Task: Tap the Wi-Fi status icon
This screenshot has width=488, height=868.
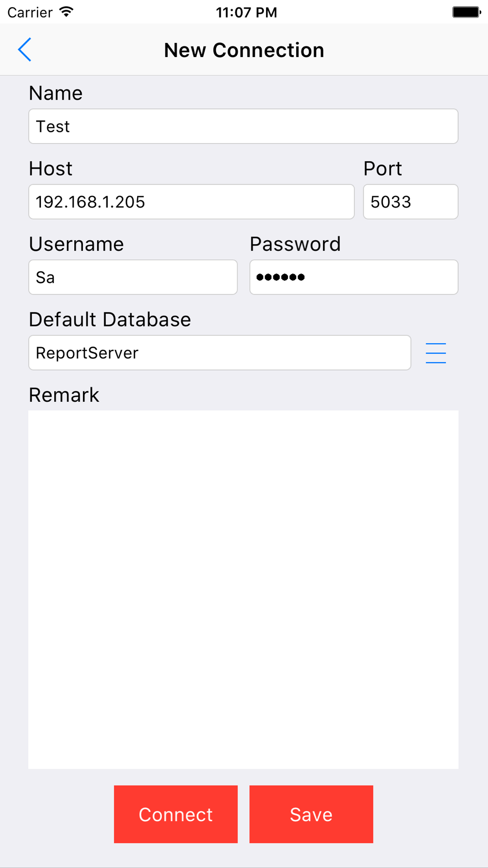Action: tap(66, 12)
